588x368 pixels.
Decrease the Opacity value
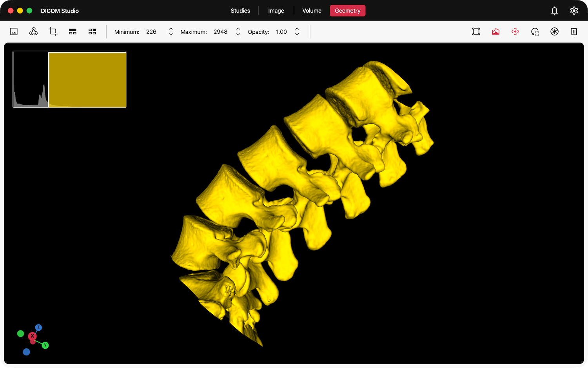(x=297, y=35)
